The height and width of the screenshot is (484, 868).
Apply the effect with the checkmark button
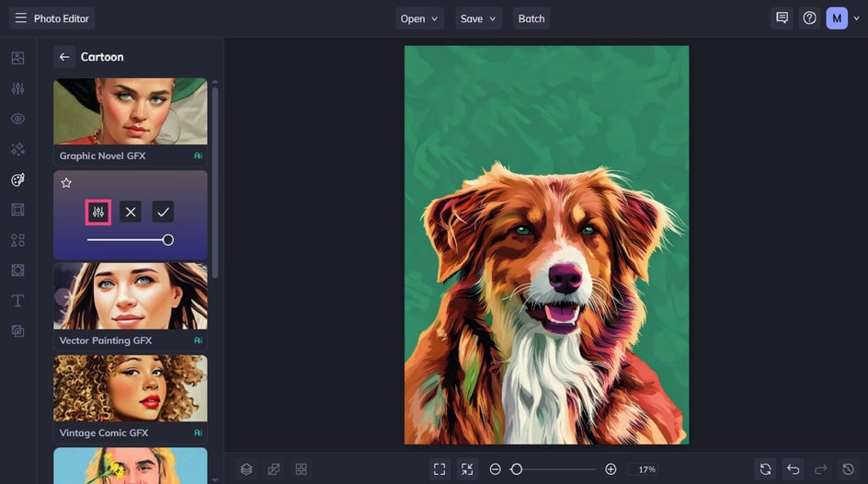click(x=163, y=213)
